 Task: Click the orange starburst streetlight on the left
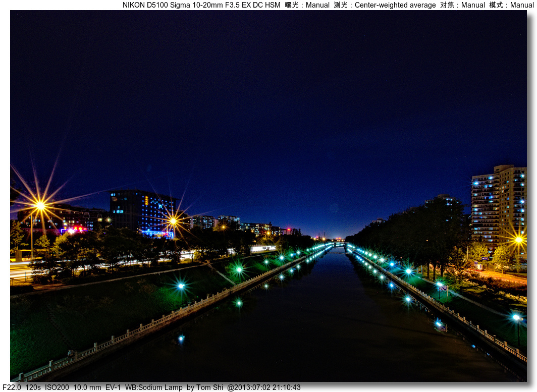[39, 206]
